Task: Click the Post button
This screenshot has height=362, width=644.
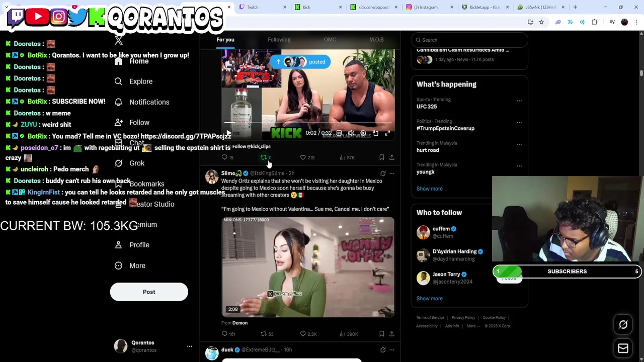Action: pos(149,292)
